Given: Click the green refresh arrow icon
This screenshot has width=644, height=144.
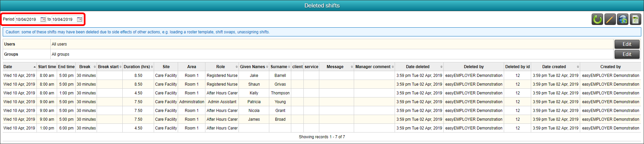Looking at the screenshot, I should coord(597,20).
